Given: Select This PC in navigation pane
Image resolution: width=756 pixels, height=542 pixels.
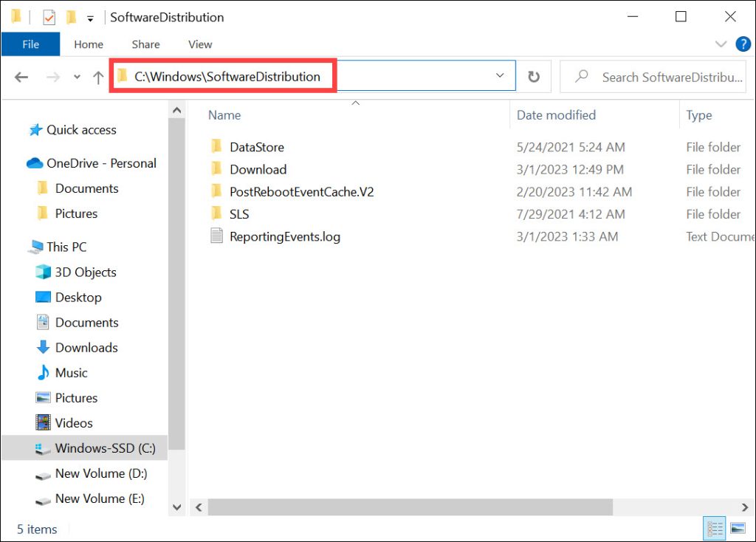Looking at the screenshot, I should (x=66, y=247).
